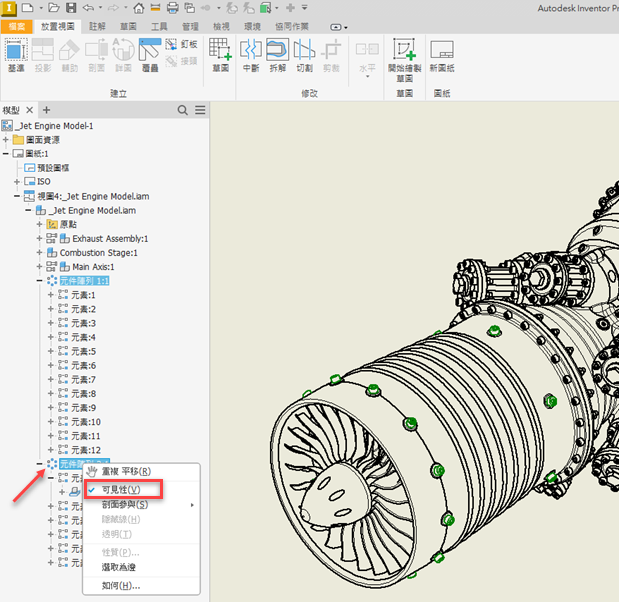The image size is (619, 602).
Task: Toggle 可見性(V) visibility checkmark in context menu
Action: point(120,489)
